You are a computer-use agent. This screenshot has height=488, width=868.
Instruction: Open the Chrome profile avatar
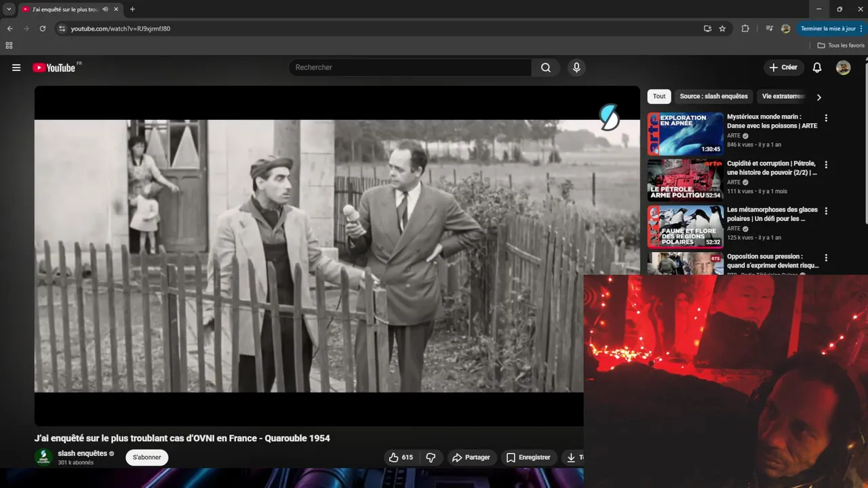786,28
